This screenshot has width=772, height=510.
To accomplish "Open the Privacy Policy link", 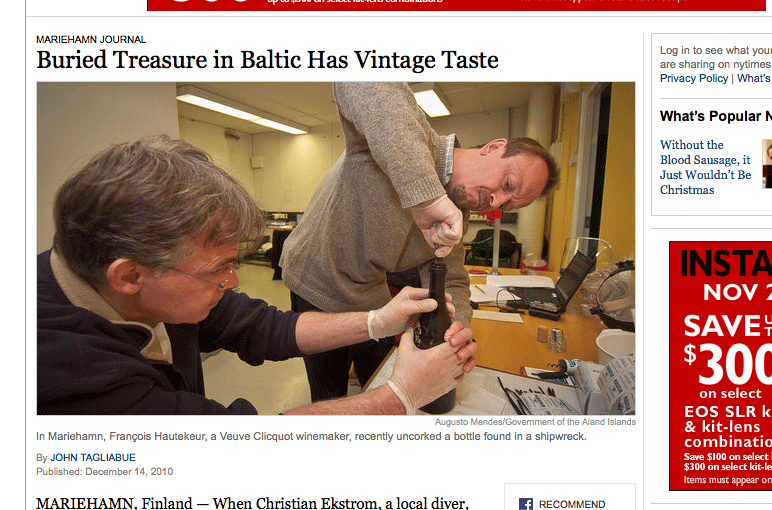I will 694,78.
